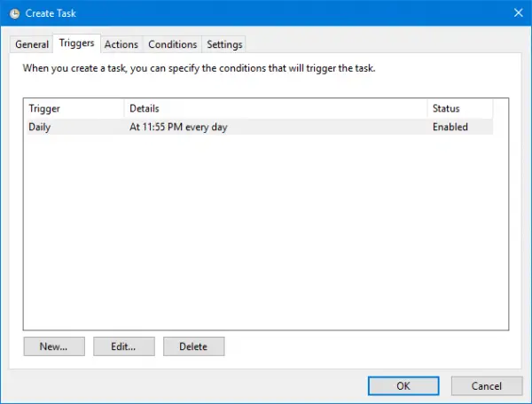The width and height of the screenshot is (532, 404).
Task: Delete the selected trigger
Action: tap(193, 346)
